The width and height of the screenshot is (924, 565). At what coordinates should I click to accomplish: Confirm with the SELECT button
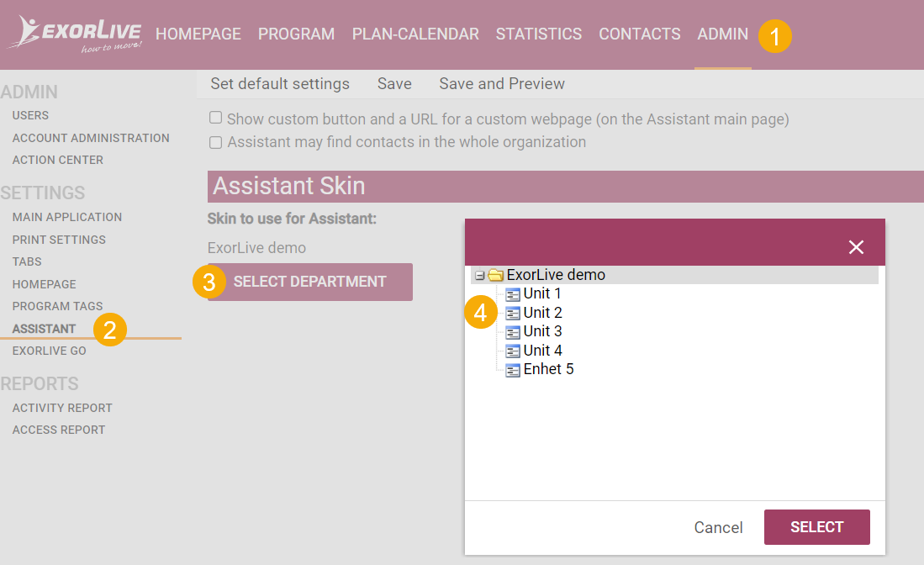(x=816, y=526)
